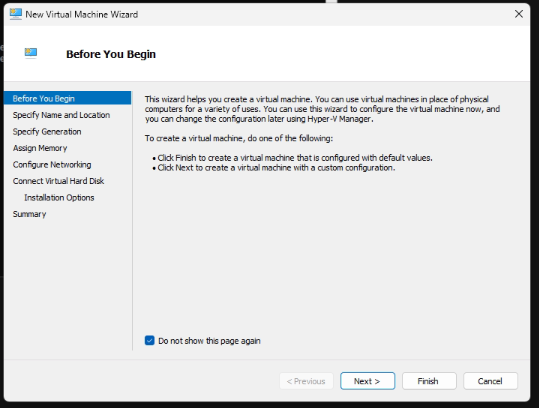Open the Specify Generation step
Viewport: 539px width, 408px height.
coord(47,132)
